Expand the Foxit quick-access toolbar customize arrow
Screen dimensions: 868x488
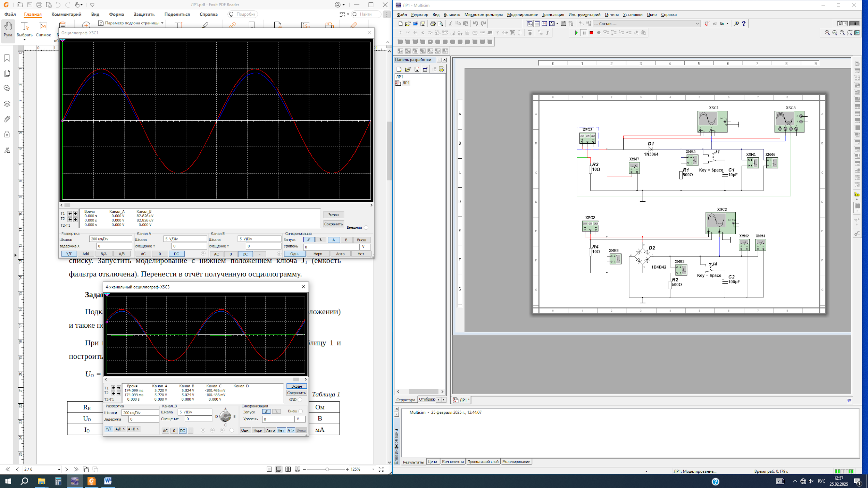[x=92, y=5]
